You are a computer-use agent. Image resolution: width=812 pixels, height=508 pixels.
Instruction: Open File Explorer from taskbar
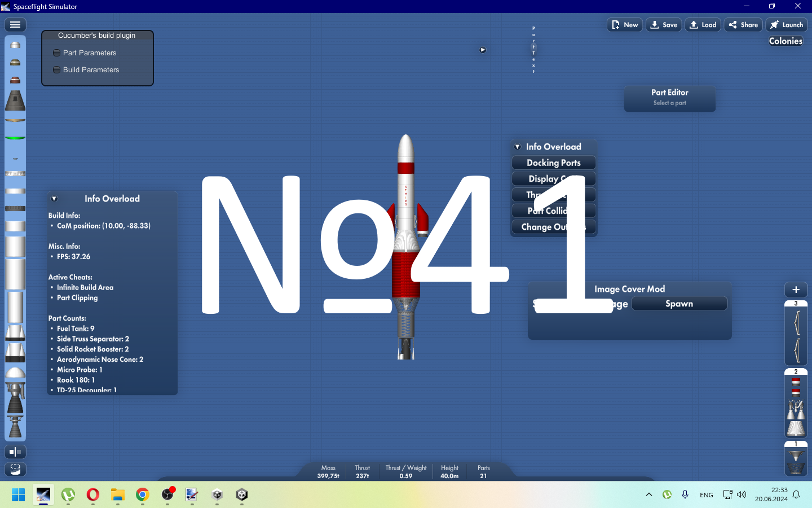pyautogui.click(x=118, y=495)
